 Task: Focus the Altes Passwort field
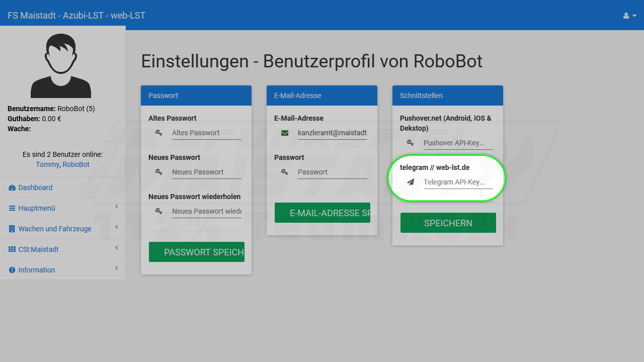click(207, 133)
